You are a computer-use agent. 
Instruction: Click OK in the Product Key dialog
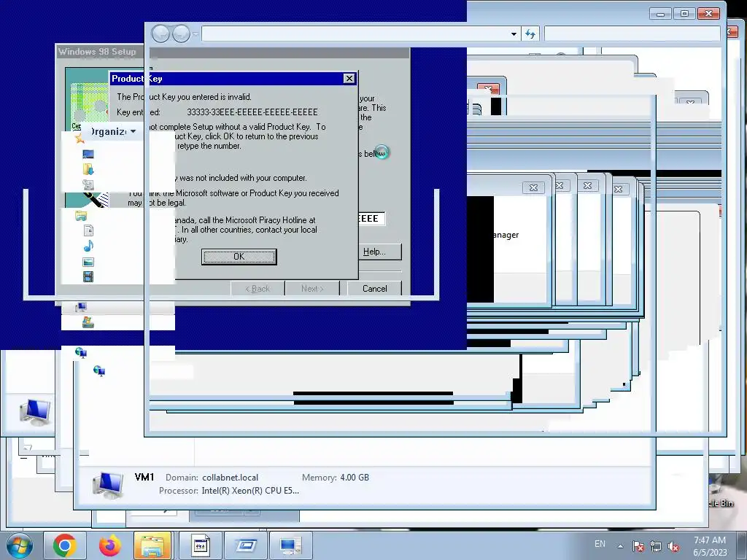pos(239,257)
